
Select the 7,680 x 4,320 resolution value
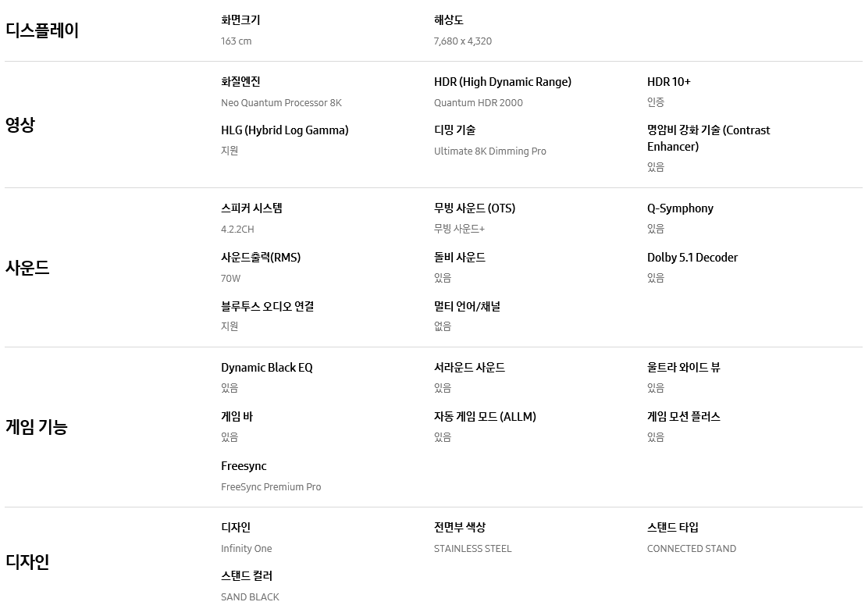pos(463,41)
